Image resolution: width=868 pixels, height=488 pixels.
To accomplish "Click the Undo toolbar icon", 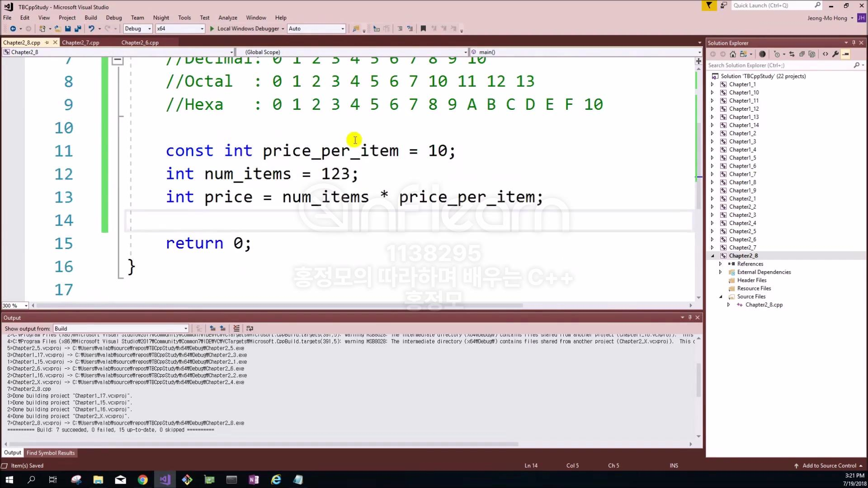I will [91, 28].
